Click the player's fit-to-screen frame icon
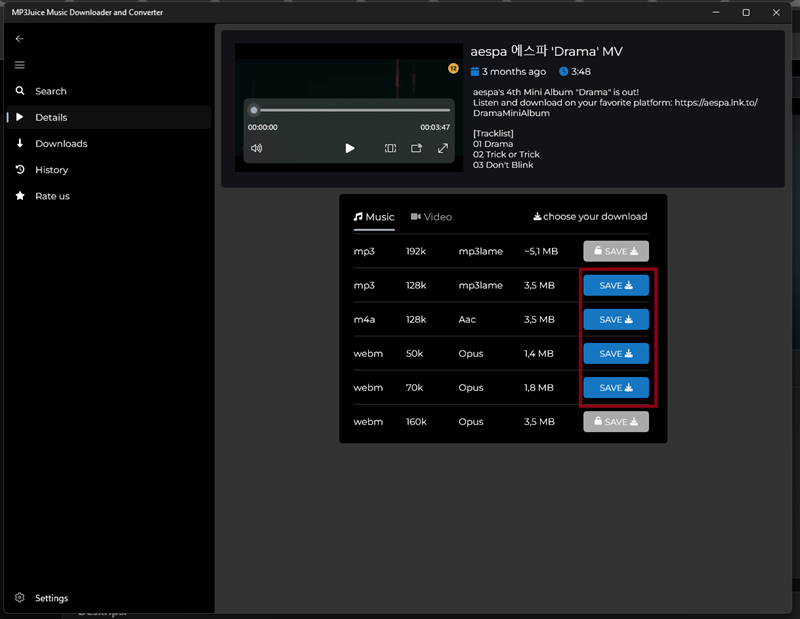The width and height of the screenshot is (800, 619). [390, 148]
